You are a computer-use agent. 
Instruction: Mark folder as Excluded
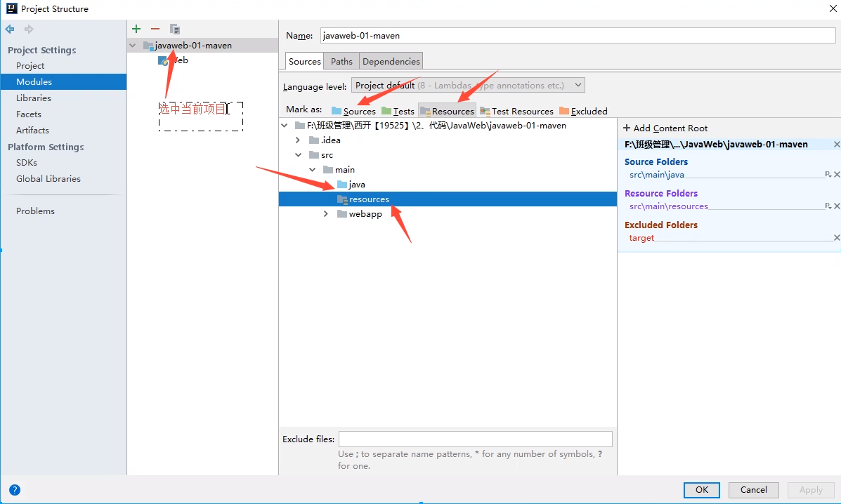583,111
